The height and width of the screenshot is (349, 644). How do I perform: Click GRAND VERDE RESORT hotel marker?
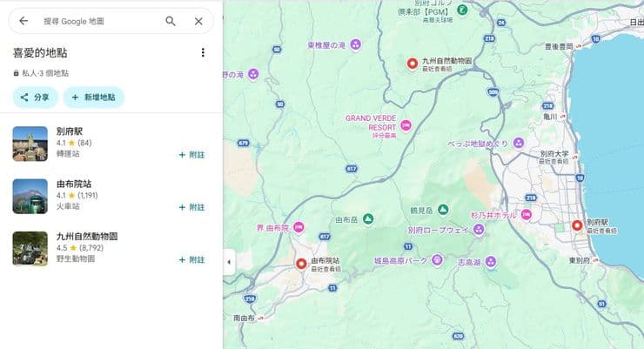click(x=406, y=125)
